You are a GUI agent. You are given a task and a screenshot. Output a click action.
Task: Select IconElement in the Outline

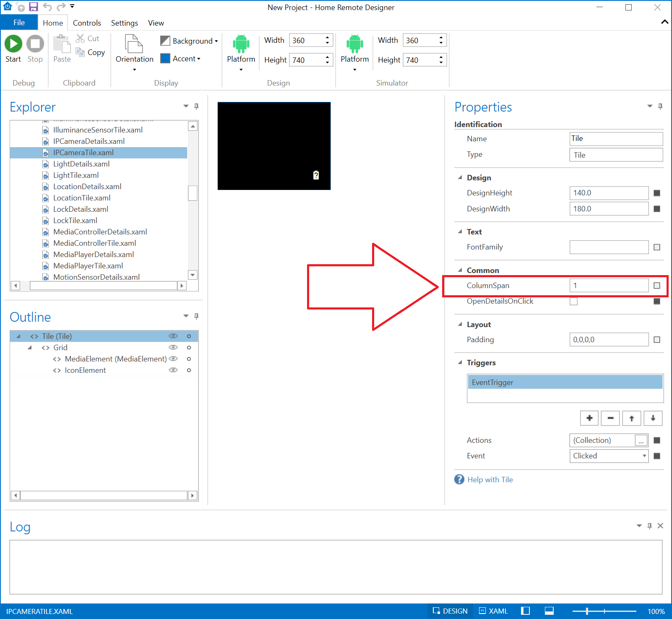[x=85, y=370]
